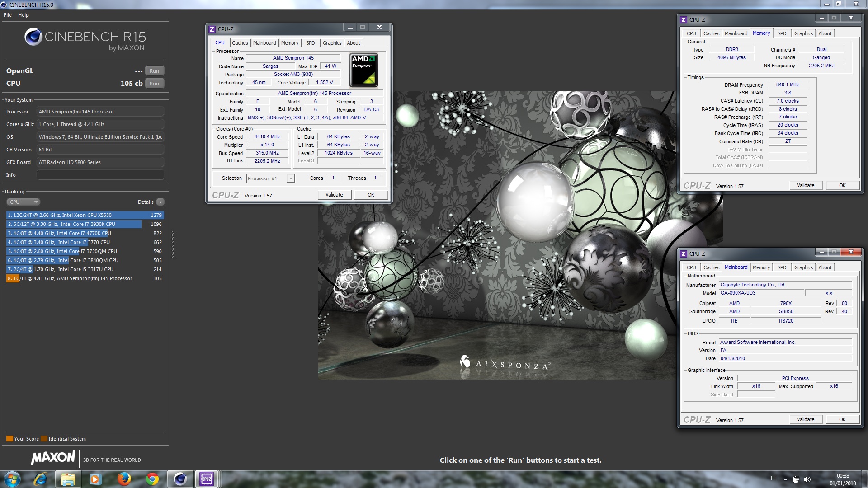The image size is (868, 488).
Task: Select SPD tab in CPU-Z Memory window
Action: point(782,33)
